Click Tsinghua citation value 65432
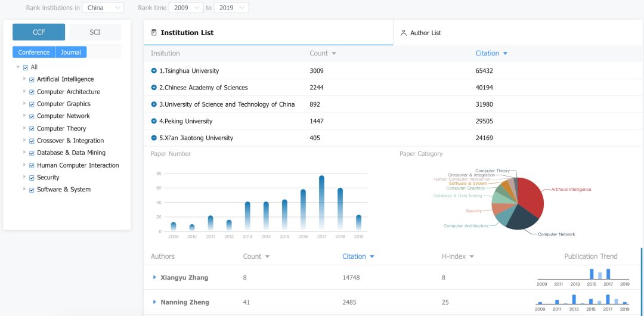This screenshot has width=644, height=316. tap(484, 71)
